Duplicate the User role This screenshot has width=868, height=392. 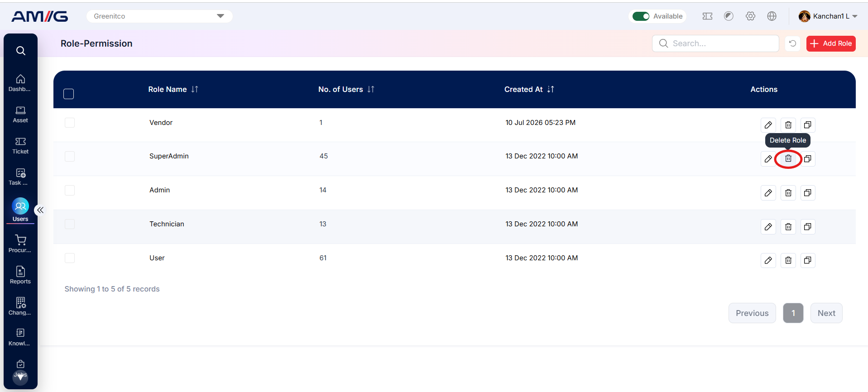pos(808,260)
